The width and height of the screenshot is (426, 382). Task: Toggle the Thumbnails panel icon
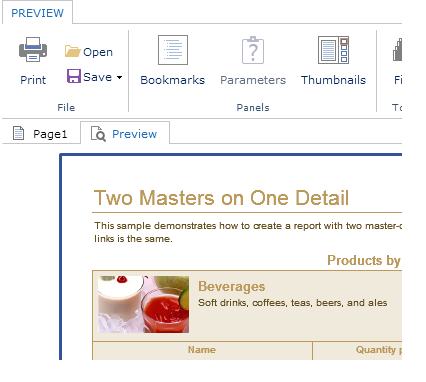(x=333, y=50)
